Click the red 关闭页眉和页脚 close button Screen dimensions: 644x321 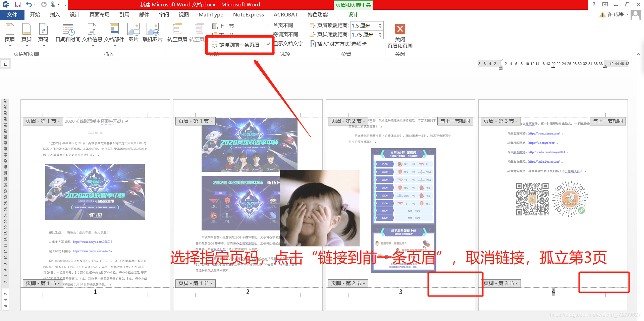[400, 29]
